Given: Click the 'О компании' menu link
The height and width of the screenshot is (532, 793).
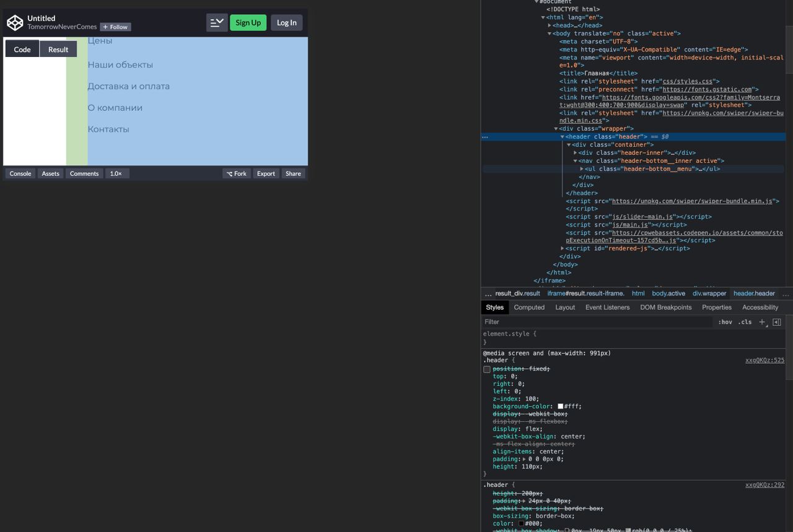Looking at the screenshot, I should pos(115,108).
